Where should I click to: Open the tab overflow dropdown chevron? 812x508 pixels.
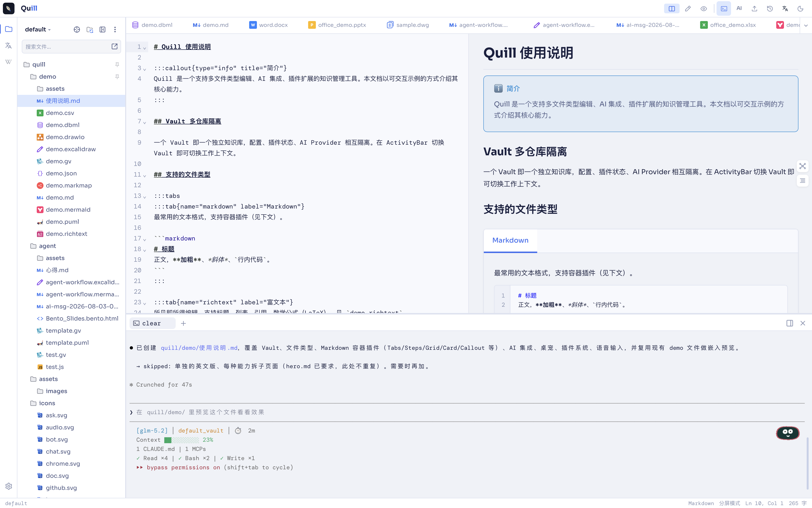pyautogui.click(x=806, y=25)
